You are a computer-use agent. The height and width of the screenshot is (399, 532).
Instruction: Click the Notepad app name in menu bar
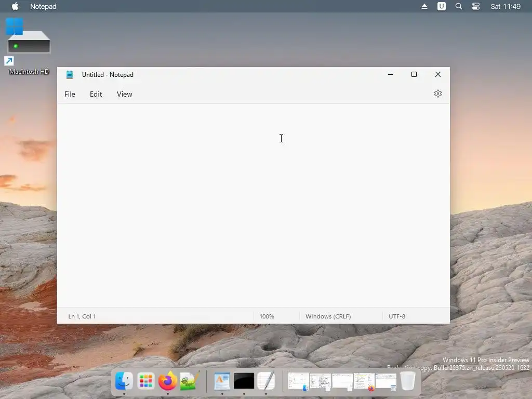43,6
